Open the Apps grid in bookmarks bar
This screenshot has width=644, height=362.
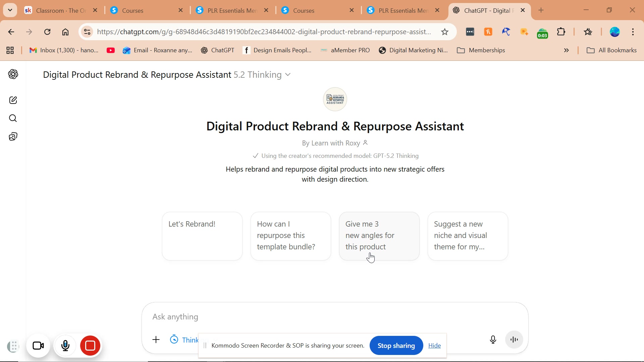pyautogui.click(x=10, y=50)
